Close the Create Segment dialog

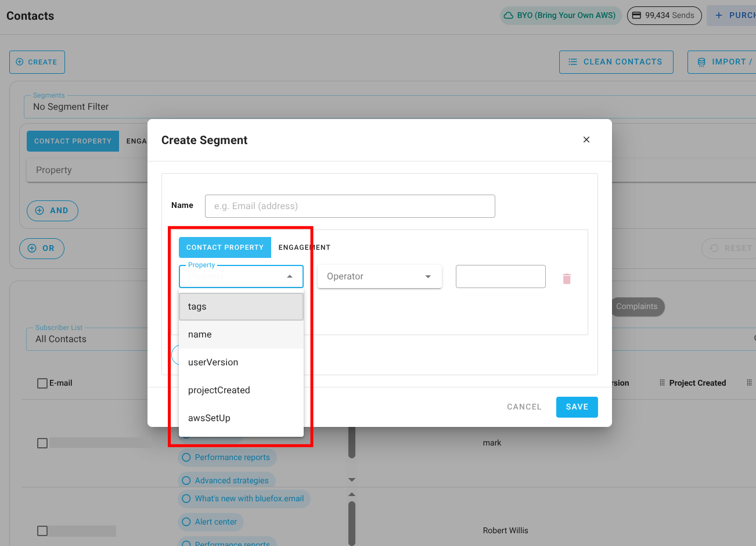[586, 139]
